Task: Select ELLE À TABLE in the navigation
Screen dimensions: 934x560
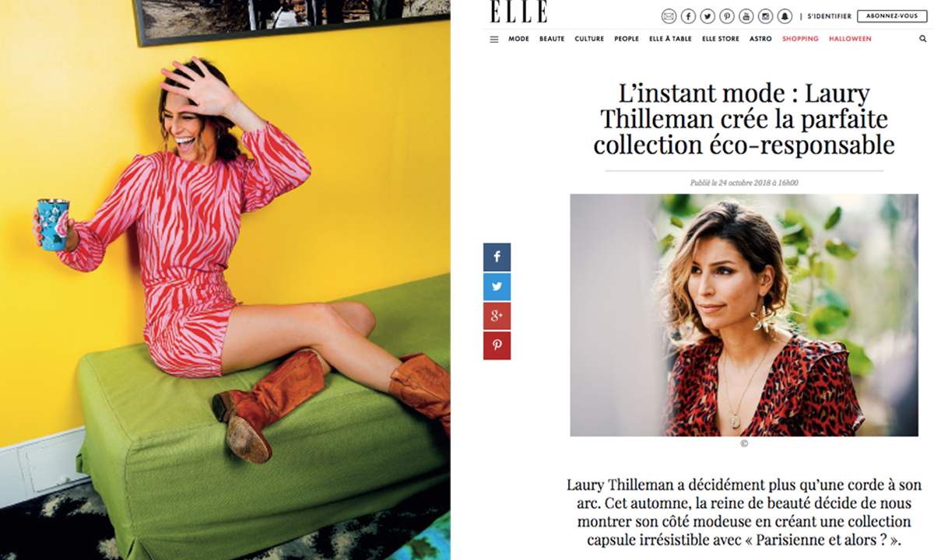Action: pyautogui.click(x=670, y=39)
